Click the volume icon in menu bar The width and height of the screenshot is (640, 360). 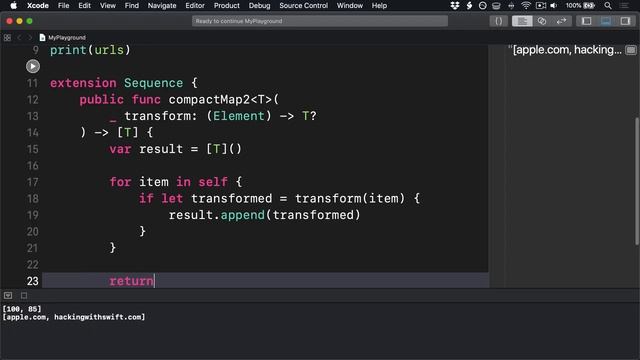tap(553, 6)
